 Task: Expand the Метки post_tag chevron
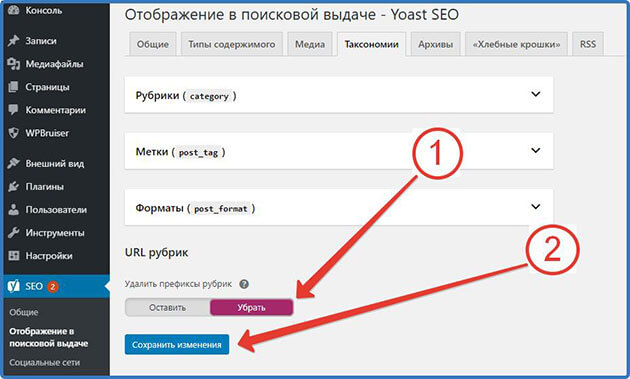coord(536,150)
